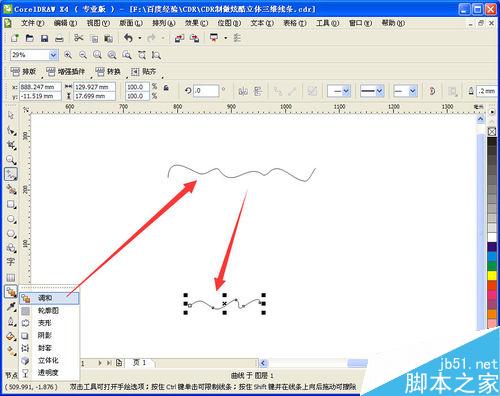Click the Copy icon in toolbar

tap(94, 39)
